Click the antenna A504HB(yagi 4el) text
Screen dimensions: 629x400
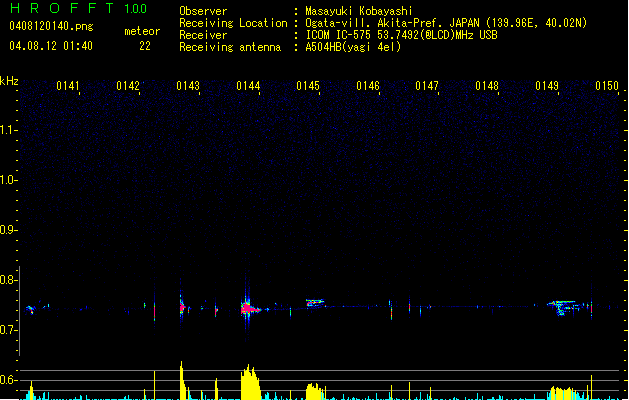[353, 47]
